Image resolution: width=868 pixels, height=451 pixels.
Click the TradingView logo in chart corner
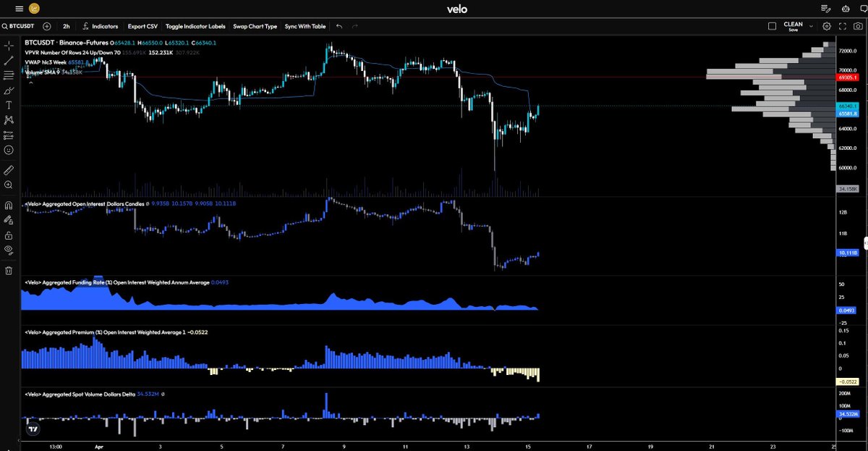(32, 429)
